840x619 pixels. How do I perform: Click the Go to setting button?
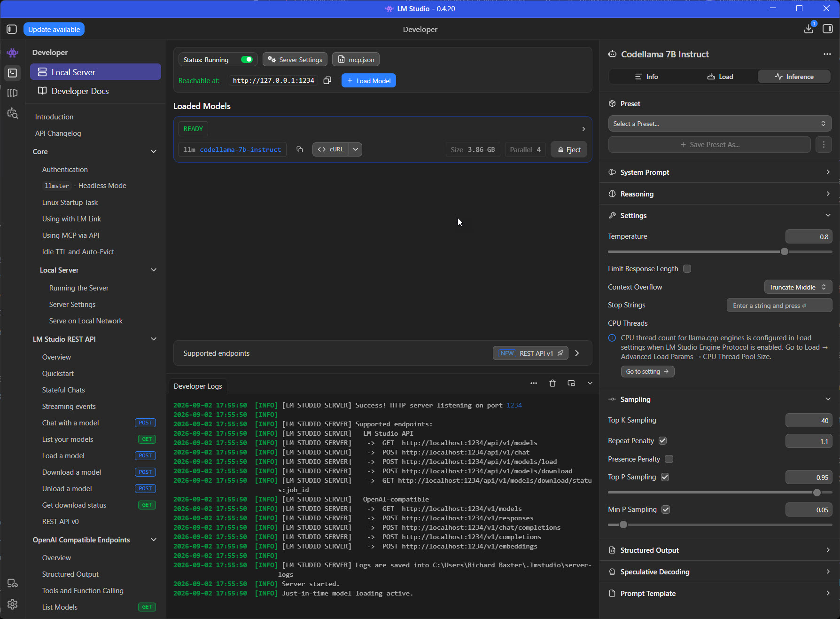[x=647, y=371]
